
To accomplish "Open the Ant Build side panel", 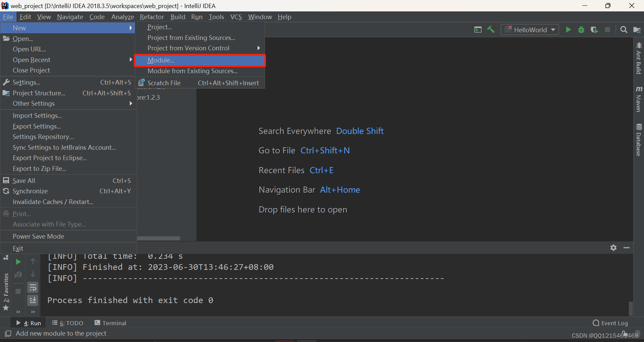I will click(x=639, y=58).
